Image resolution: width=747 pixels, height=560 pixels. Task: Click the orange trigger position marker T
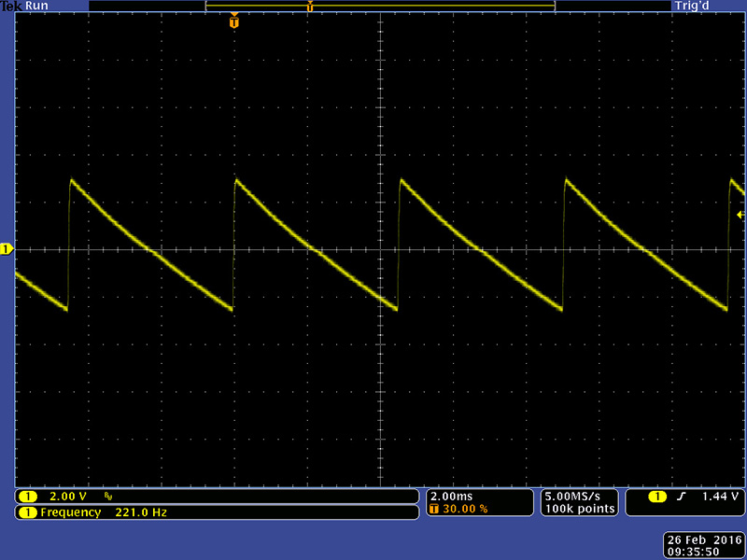233,21
